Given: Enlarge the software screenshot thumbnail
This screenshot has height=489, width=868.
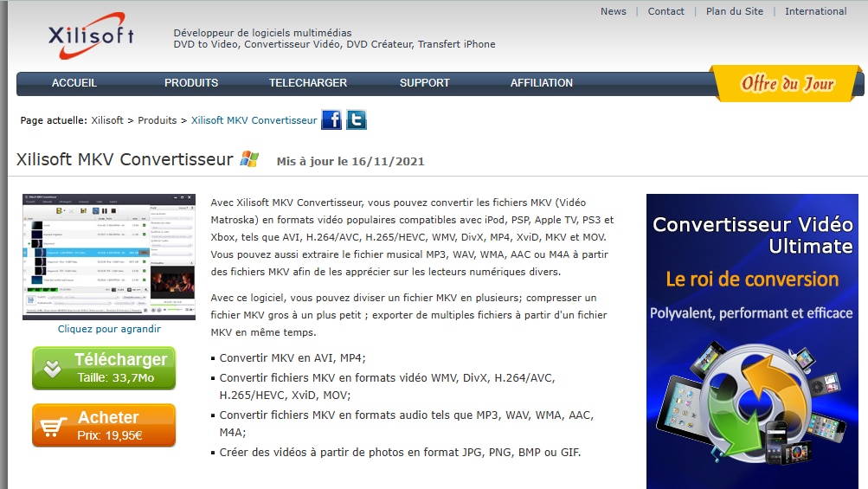Looking at the screenshot, I should [x=109, y=257].
